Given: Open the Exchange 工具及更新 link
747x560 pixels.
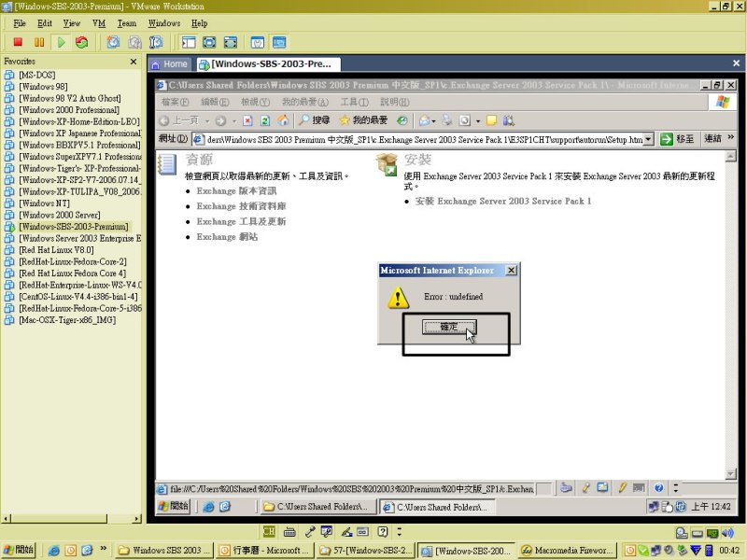Looking at the screenshot, I should point(241,221).
